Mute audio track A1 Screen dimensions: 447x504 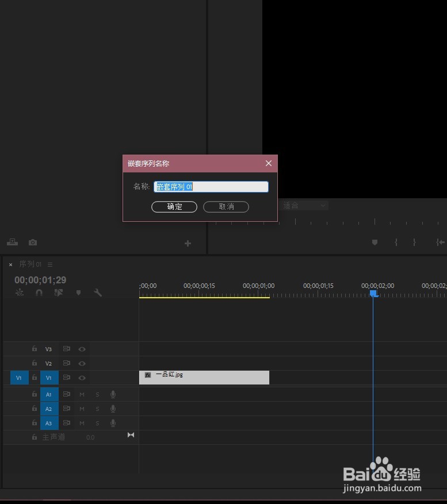coord(82,394)
